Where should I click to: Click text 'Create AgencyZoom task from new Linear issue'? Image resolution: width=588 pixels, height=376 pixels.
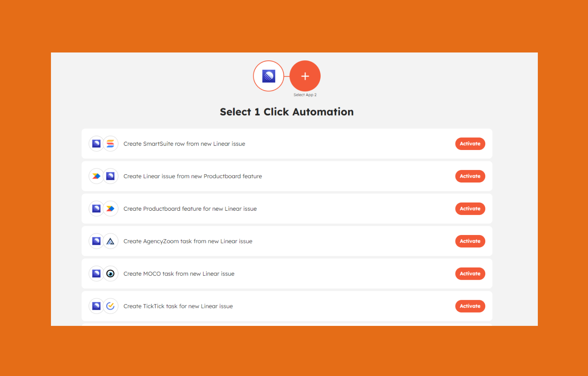coord(188,241)
